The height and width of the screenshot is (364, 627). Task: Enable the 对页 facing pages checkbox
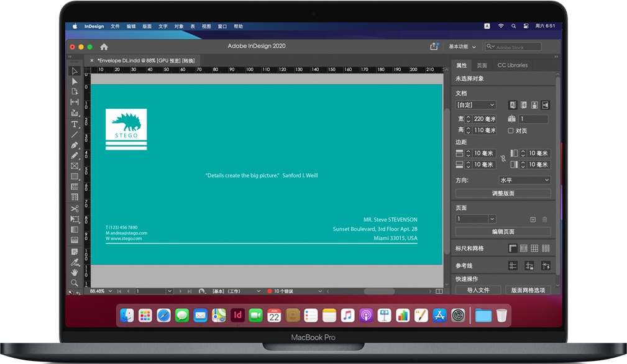[x=511, y=131]
